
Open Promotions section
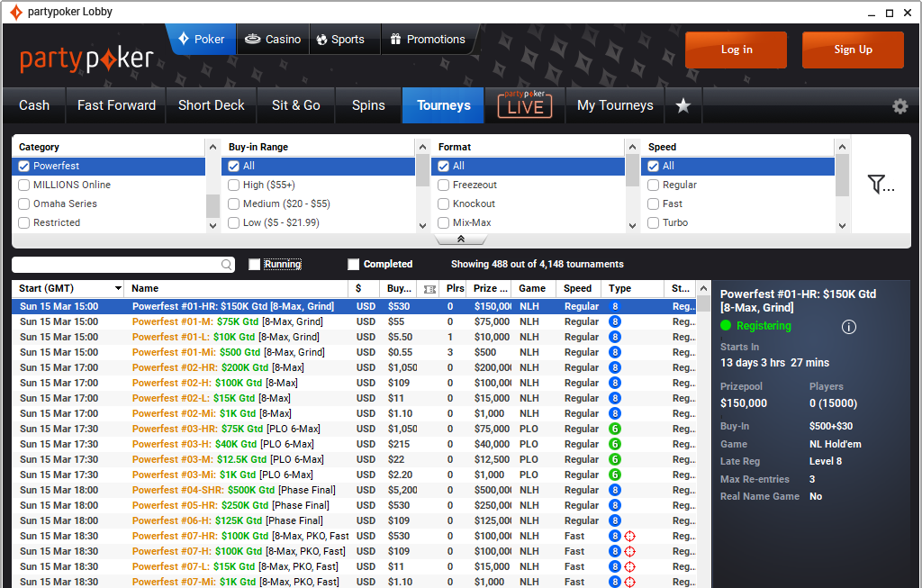tap(429, 40)
